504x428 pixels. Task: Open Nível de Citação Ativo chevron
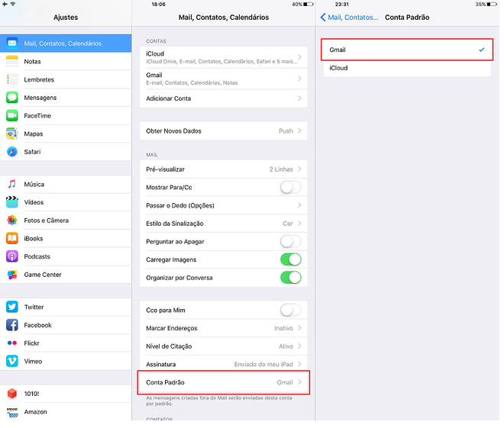299,346
